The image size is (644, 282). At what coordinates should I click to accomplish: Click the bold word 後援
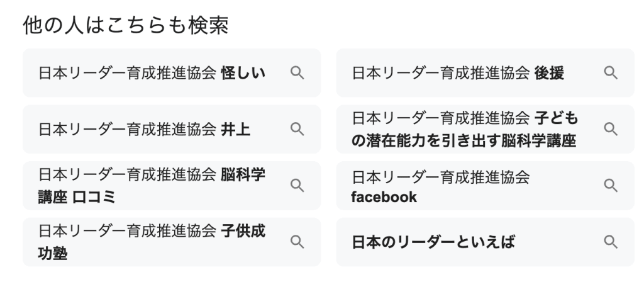(549, 73)
